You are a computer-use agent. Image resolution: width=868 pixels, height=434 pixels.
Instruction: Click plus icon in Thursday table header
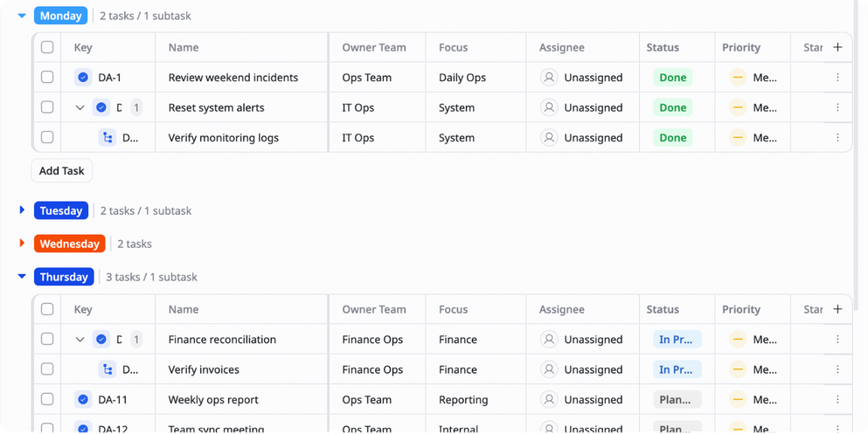coord(837,310)
